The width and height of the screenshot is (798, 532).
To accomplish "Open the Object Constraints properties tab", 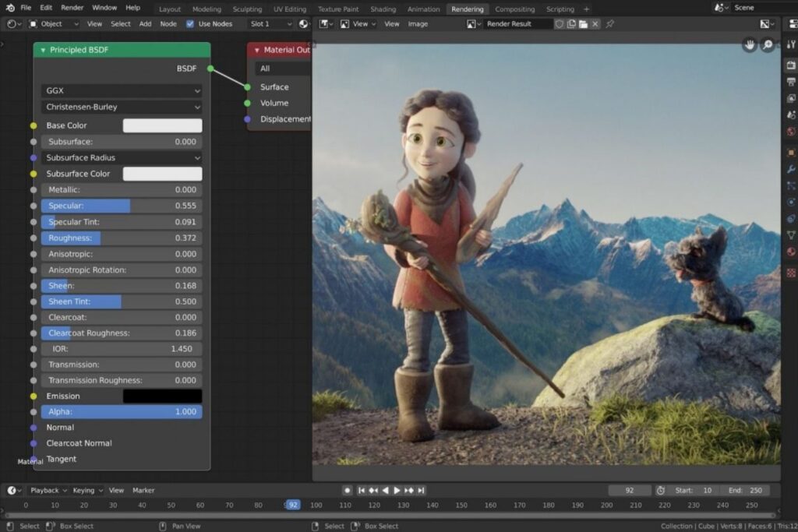I will click(x=791, y=219).
